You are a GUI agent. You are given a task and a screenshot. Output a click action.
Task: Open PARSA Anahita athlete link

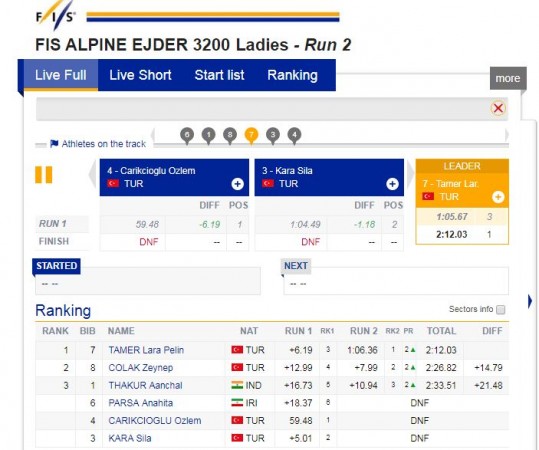point(141,403)
